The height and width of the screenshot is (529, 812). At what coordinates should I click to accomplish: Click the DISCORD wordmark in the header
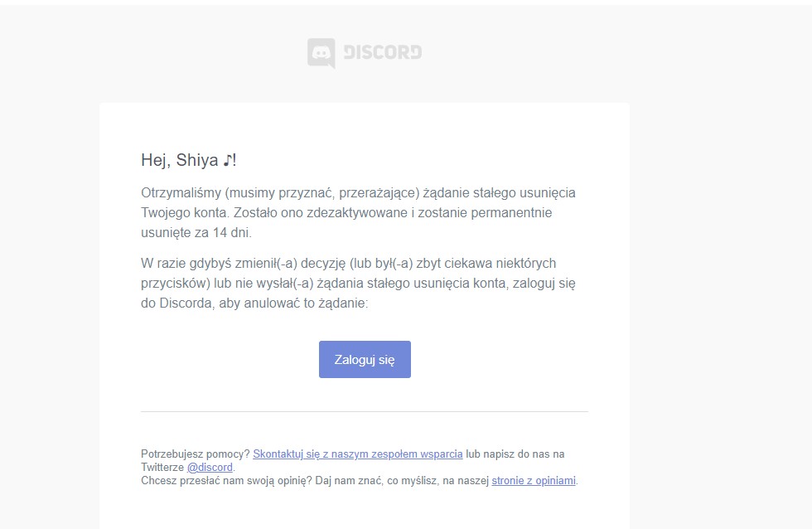coord(382,52)
